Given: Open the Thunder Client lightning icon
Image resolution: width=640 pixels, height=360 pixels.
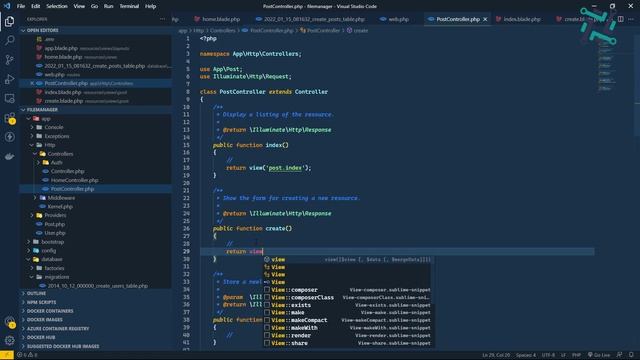Looking at the screenshot, I should [x=9, y=137].
